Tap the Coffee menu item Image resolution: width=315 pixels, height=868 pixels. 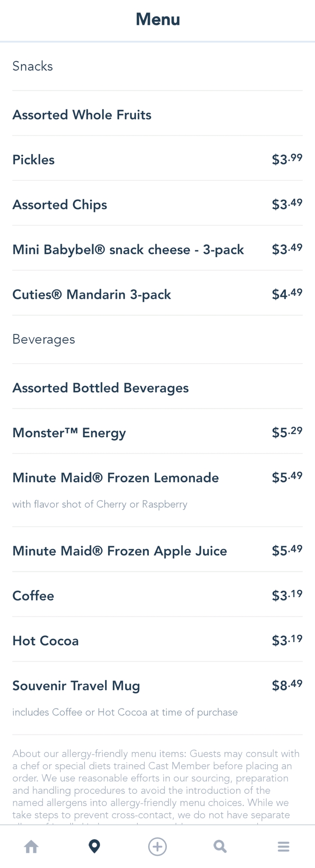coord(33,596)
